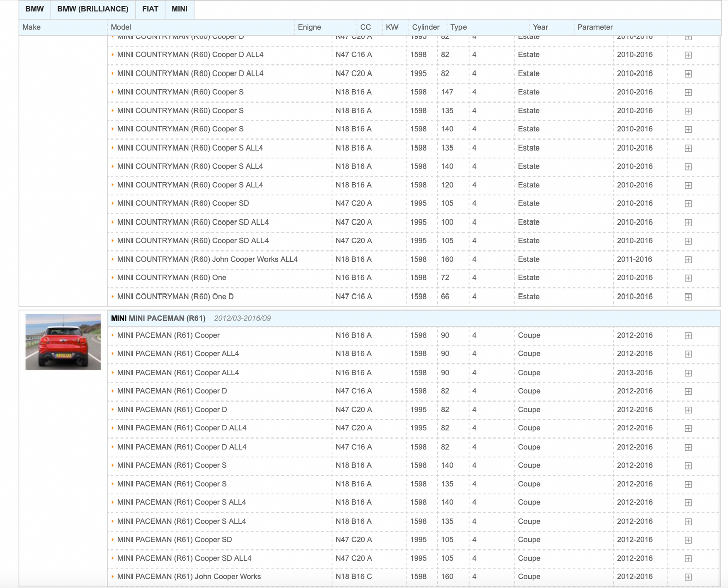Expand plus for Paceman Cooper D 1995cc non-ALL4

point(688,410)
